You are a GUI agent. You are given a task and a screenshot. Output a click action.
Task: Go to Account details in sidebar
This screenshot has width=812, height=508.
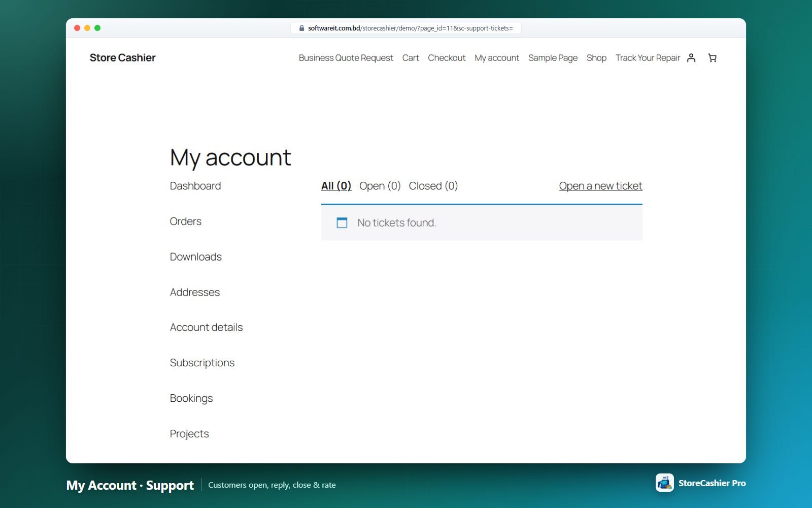[207, 328]
